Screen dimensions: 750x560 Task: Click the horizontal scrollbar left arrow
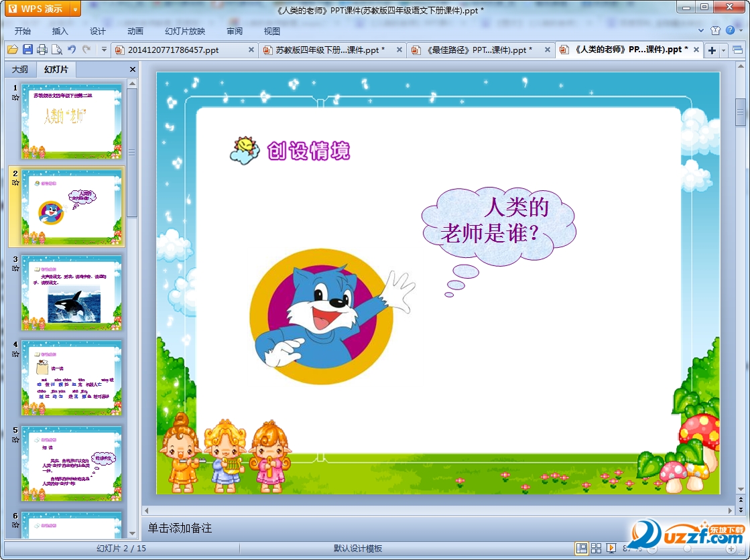(x=146, y=510)
